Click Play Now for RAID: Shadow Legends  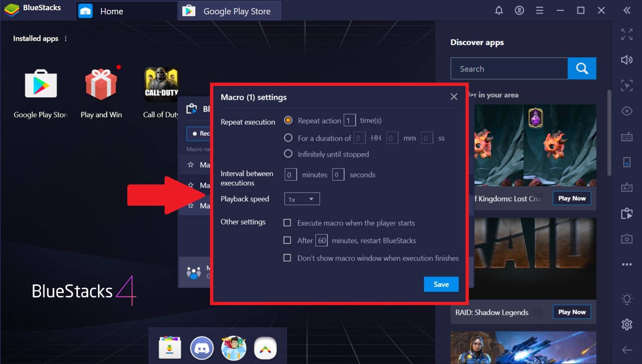572,312
